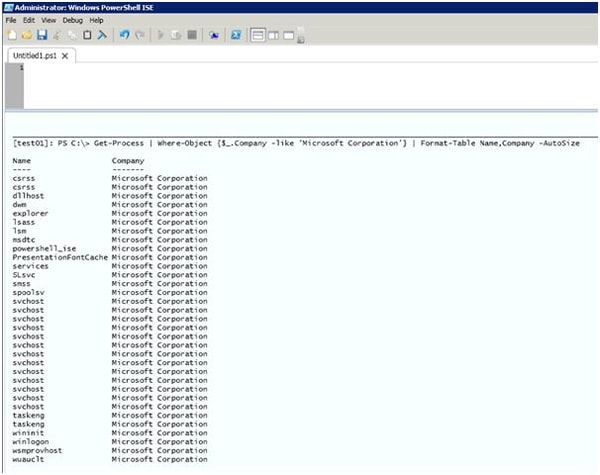600x475 pixels.
Task: Click the Start PowerShell.exe console icon
Action: click(x=236, y=35)
